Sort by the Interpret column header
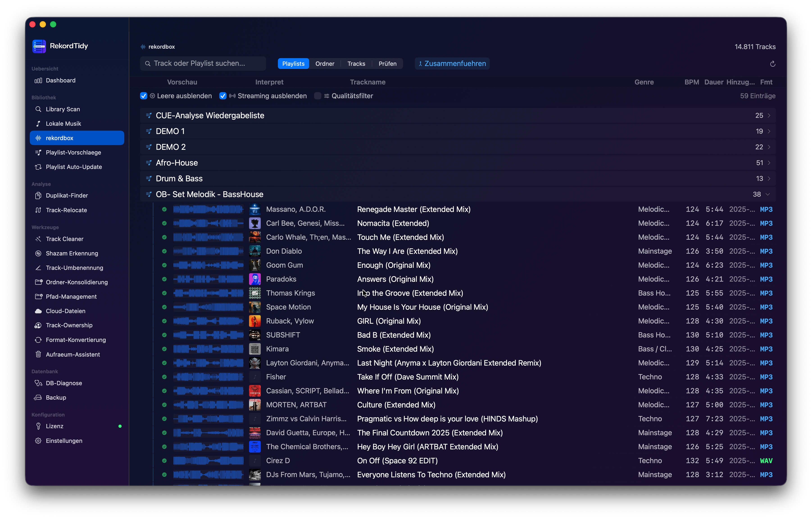Screen dimensions: 812x519 point(269,82)
